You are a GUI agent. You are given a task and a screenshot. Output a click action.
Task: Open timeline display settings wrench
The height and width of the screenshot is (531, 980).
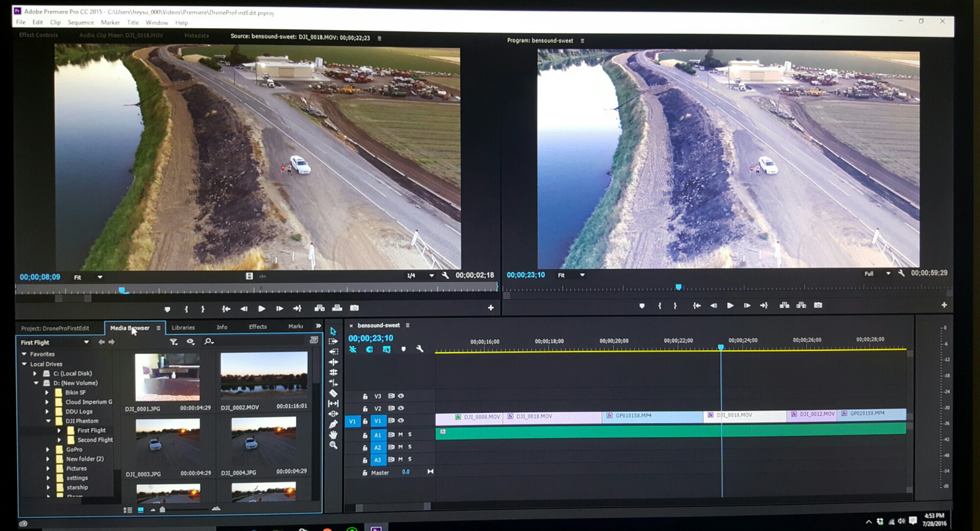pos(419,349)
